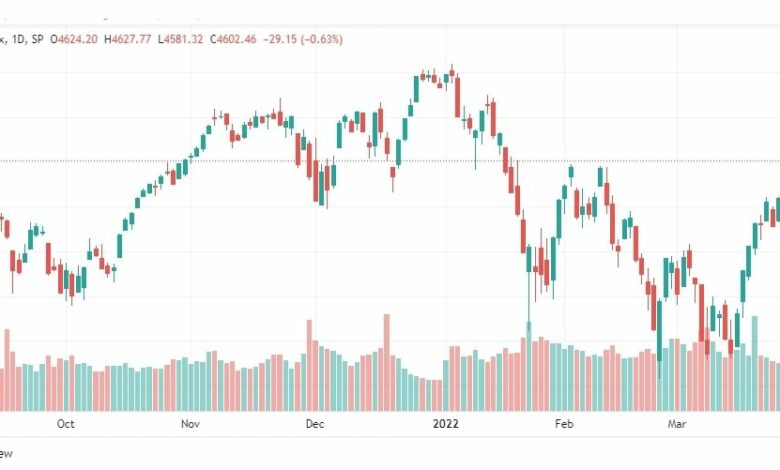
Task: Select the open price value O4624.20
Action: pos(74,39)
